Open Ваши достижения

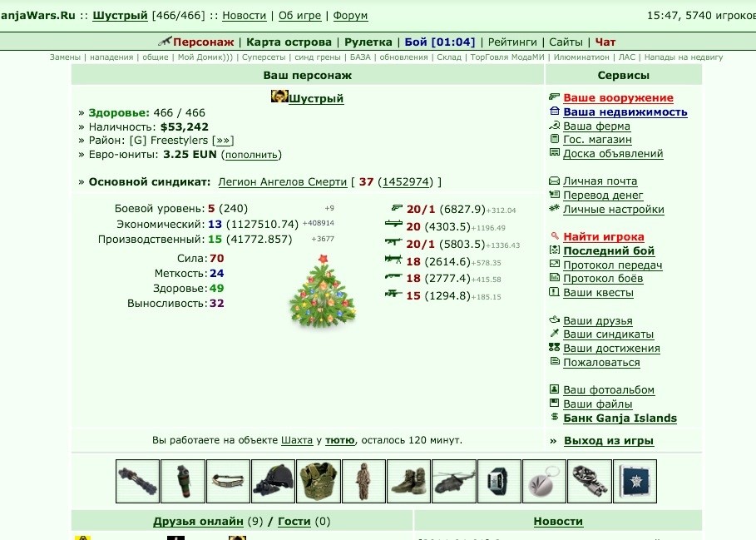(612, 348)
